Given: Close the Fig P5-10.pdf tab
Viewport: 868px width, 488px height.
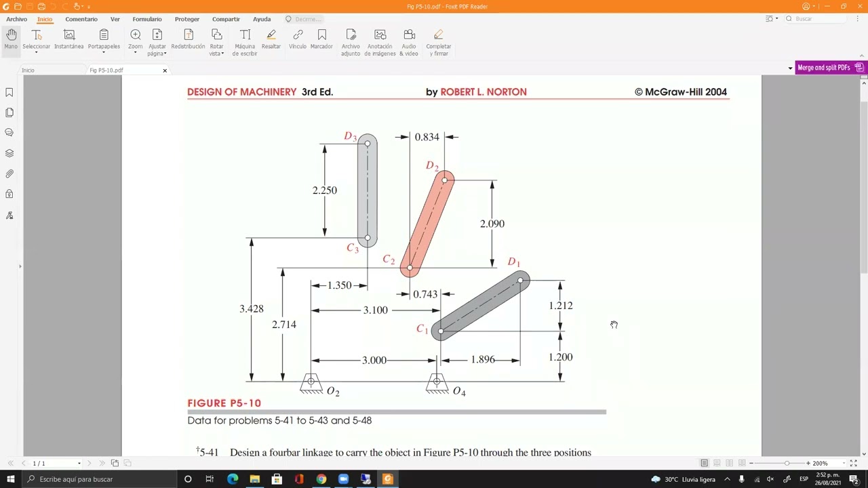Looking at the screenshot, I should pos(165,70).
